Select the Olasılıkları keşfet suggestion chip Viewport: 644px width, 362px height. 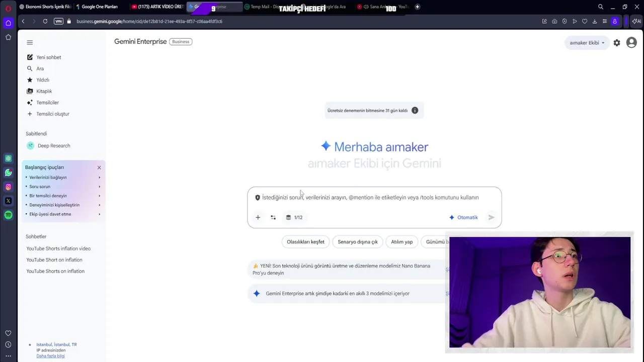[x=305, y=242]
